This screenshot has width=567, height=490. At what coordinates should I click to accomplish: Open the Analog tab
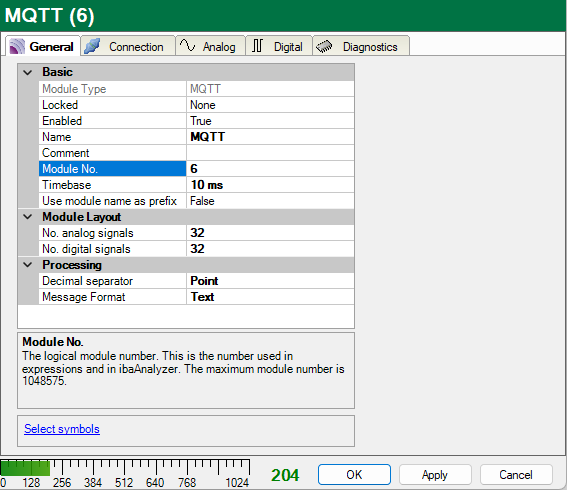click(x=210, y=46)
